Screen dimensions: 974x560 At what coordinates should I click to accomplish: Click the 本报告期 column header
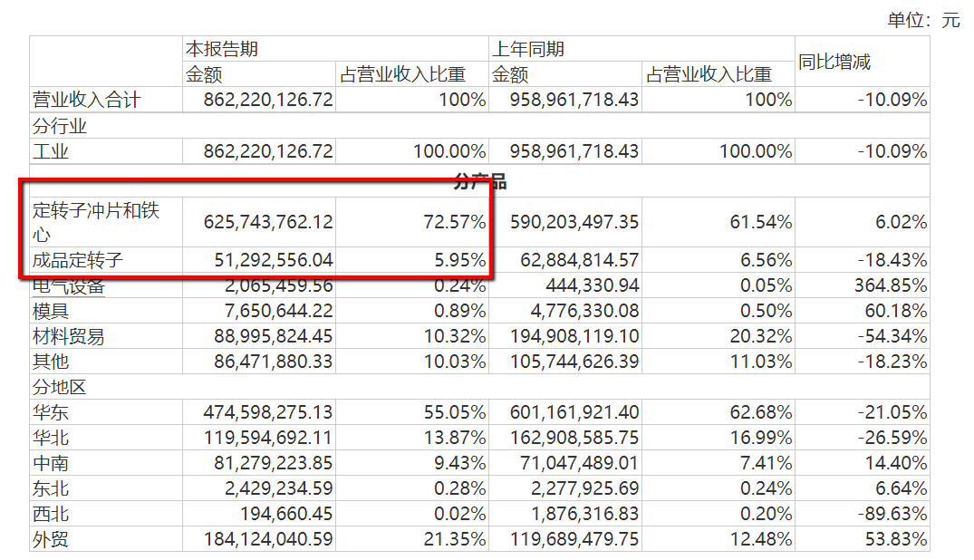pos(216,49)
